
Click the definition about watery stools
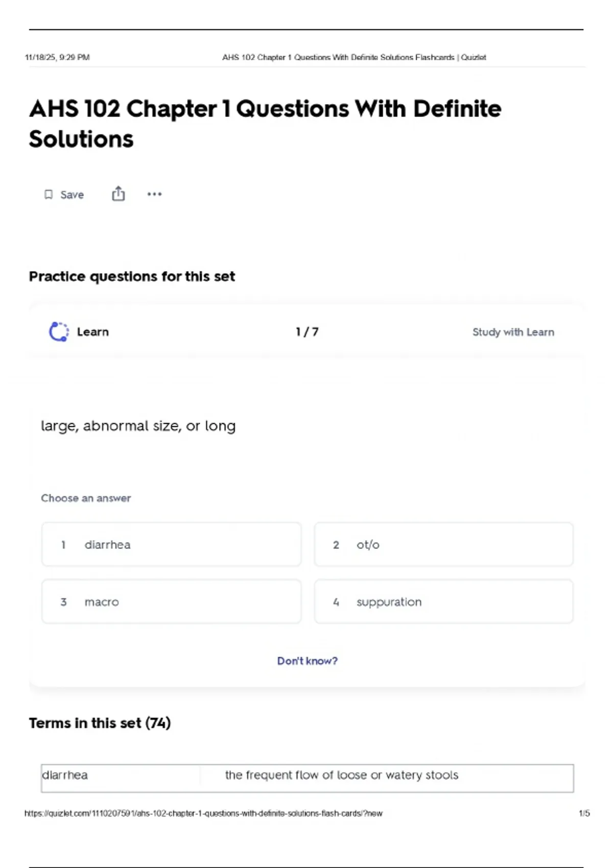(x=341, y=775)
